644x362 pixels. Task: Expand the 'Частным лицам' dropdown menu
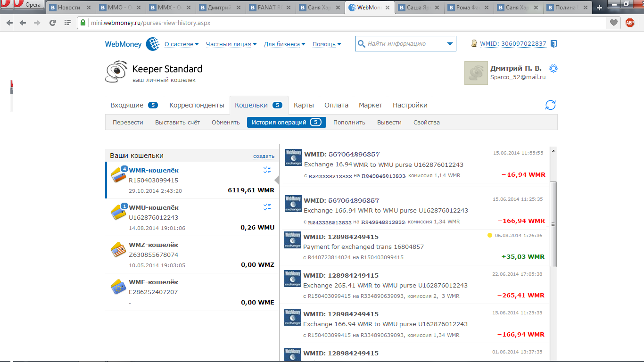(231, 44)
